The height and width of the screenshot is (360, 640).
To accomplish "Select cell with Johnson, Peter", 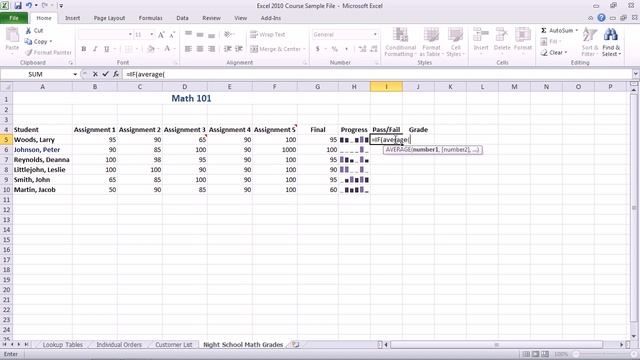I will click(x=42, y=150).
